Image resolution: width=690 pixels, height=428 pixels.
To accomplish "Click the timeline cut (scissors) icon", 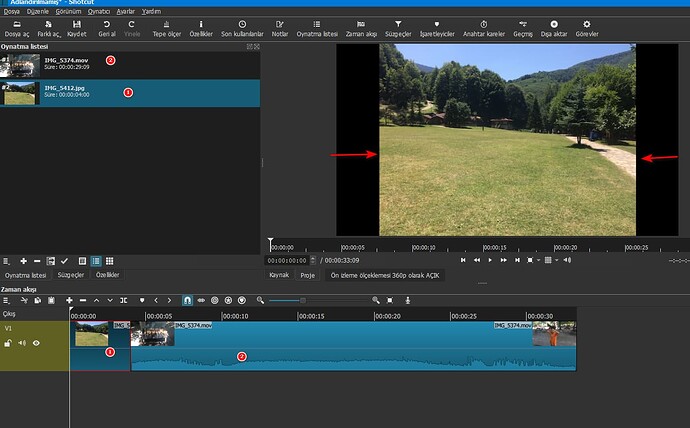I will [x=24, y=300].
